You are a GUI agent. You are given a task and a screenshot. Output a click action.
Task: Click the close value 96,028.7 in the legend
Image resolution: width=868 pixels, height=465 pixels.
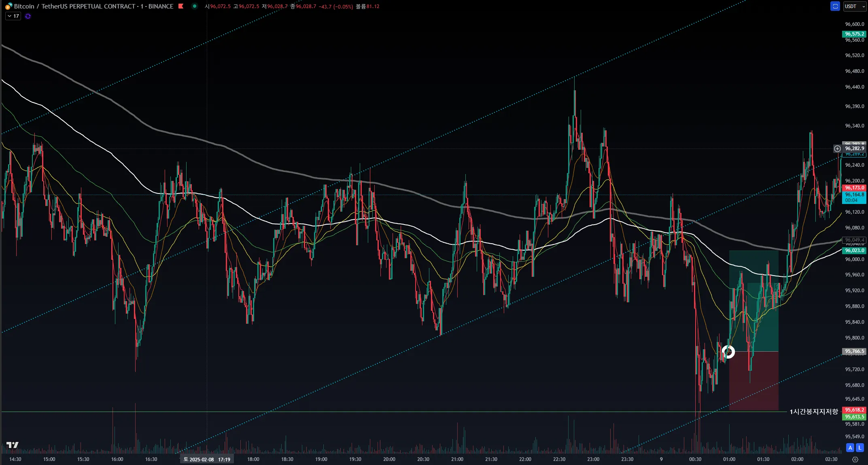click(306, 6)
